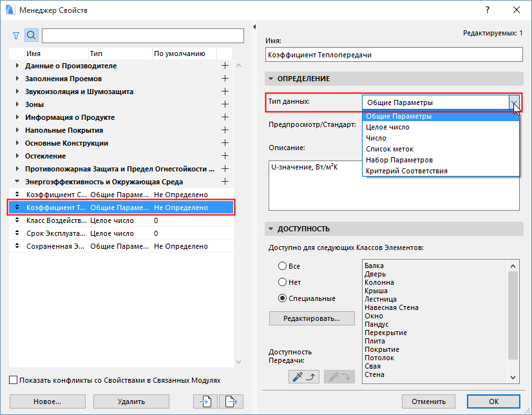Confirm with the OK button
532x415 pixels.
pos(493,401)
